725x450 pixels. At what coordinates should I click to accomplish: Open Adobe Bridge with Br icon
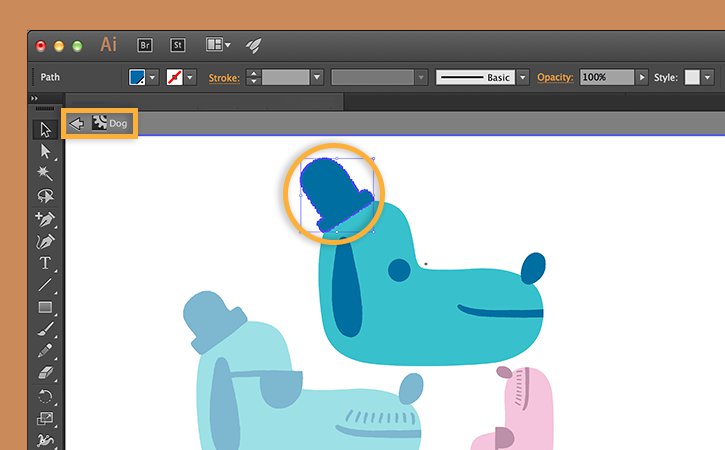coord(145,45)
